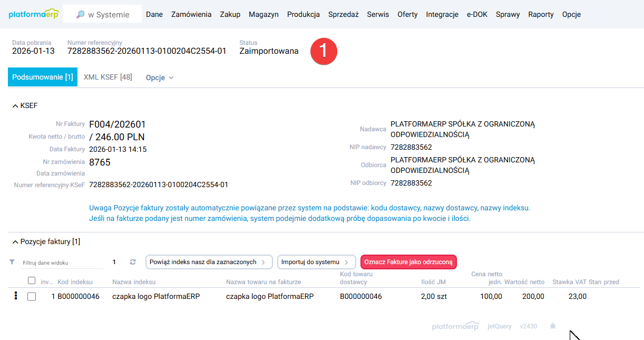The image size is (644, 340).
Task: Tick the select-all checkbox in the table header
Action: click(31, 280)
